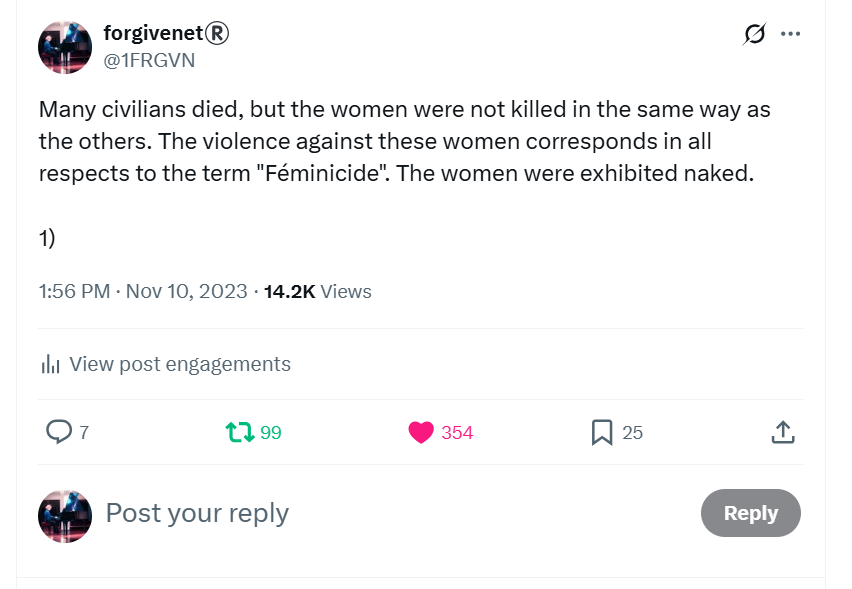Open the @1FRGVN handle link

149,60
